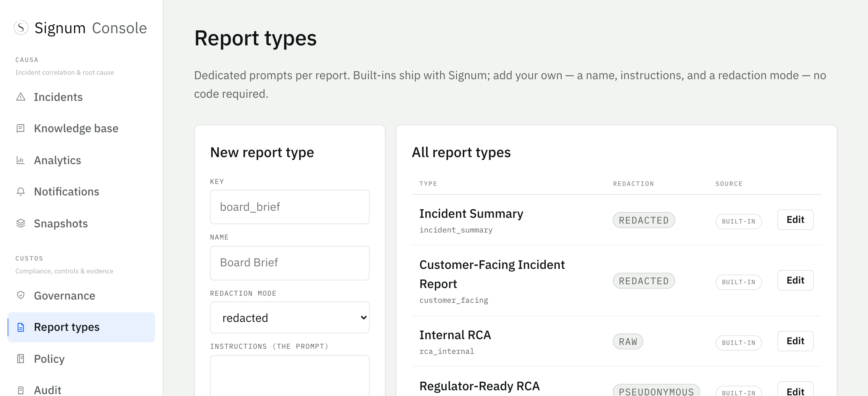Click the rca_internal key text
Screen dimensions: 868x396
coord(446,352)
